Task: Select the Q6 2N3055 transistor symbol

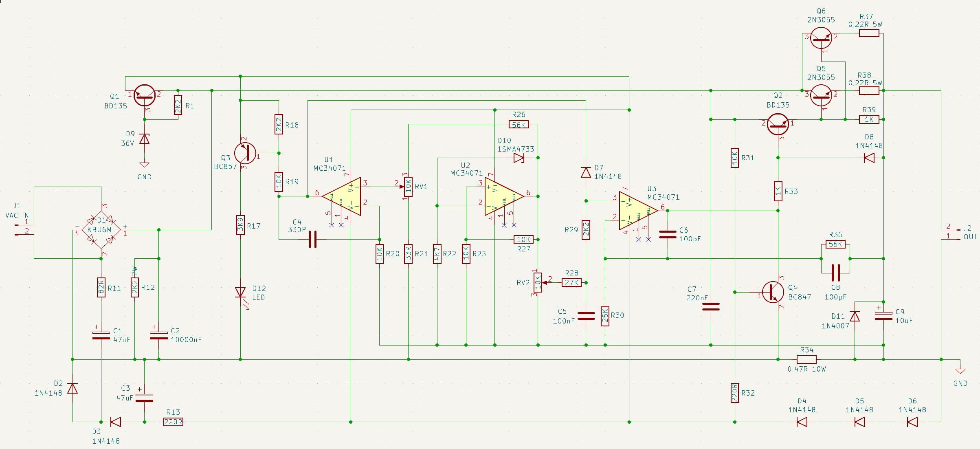Action: pyautogui.click(x=821, y=38)
